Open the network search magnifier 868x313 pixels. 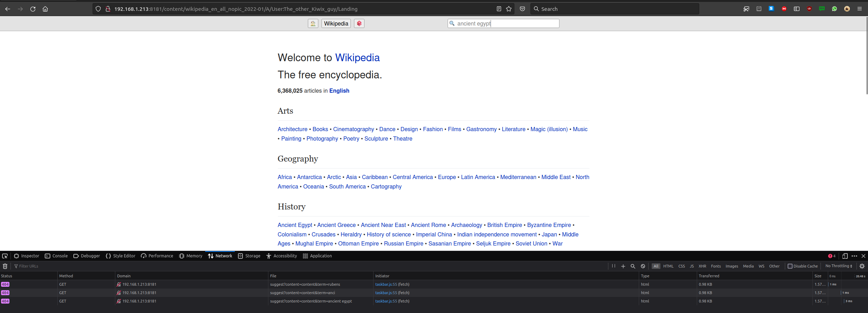click(x=633, y=266)
